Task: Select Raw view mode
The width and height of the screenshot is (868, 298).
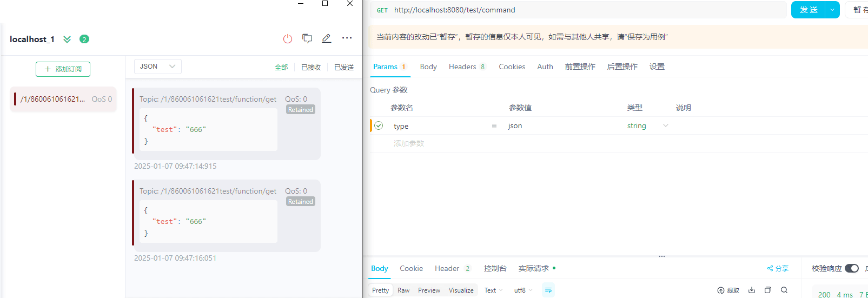Action: (x=403, y=290)
